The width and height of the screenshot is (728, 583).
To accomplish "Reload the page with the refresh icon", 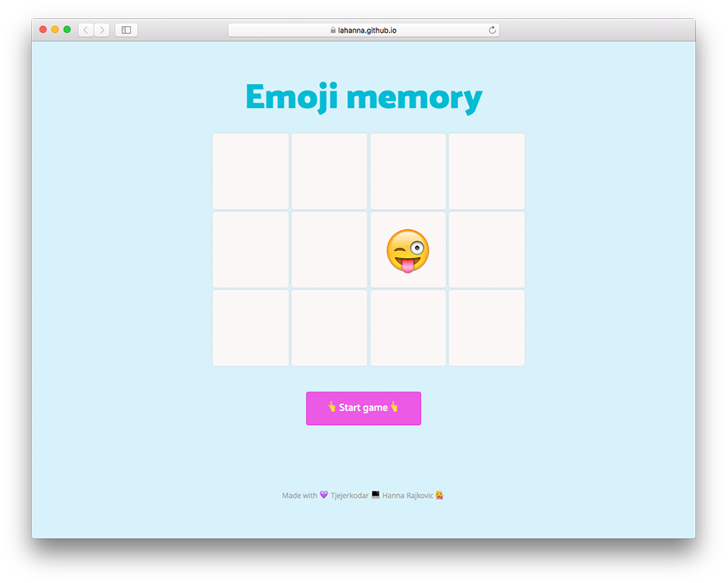I will tap(492, 30).
